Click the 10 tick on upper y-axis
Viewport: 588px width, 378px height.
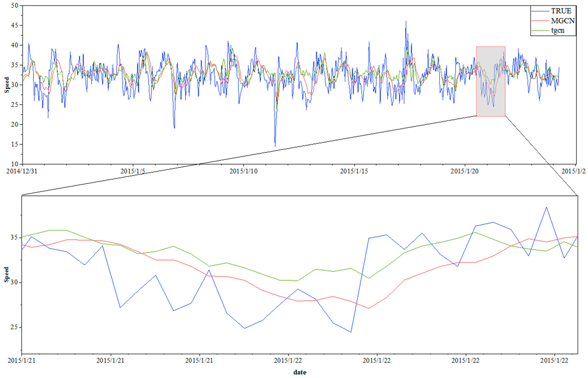pos(15,164)
